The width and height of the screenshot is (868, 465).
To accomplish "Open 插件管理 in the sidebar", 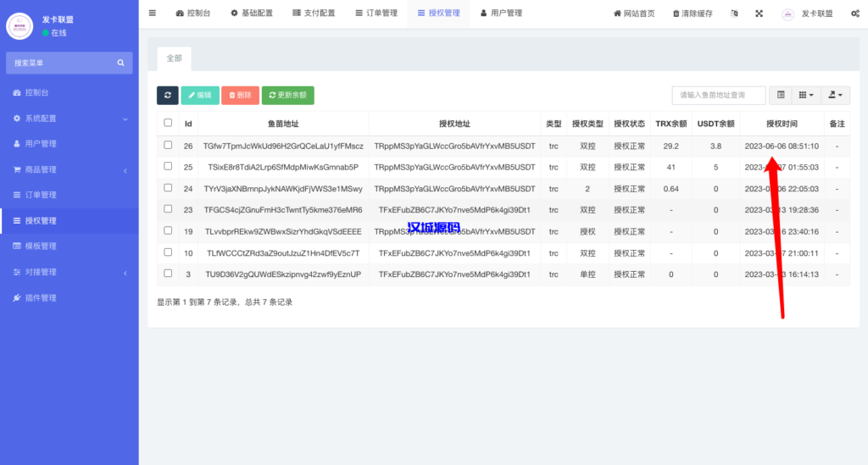I will [x=70, y=297].
